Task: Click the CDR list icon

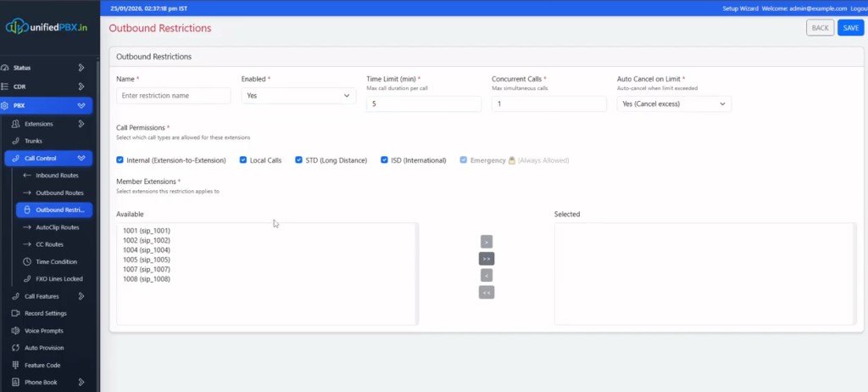Action: (5, 87)
